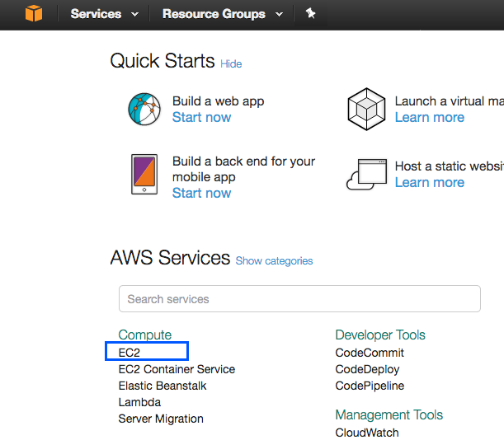Click Learn more for virtual machine
Viewport: 504px width, 440px height.
(430, 117)
